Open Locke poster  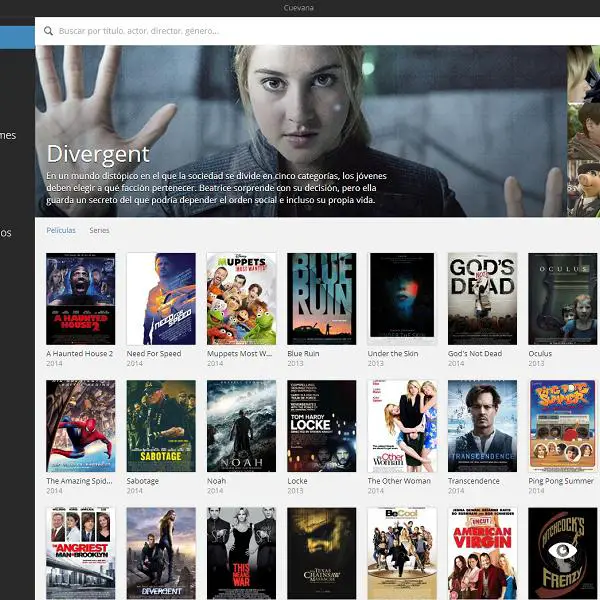322,426
